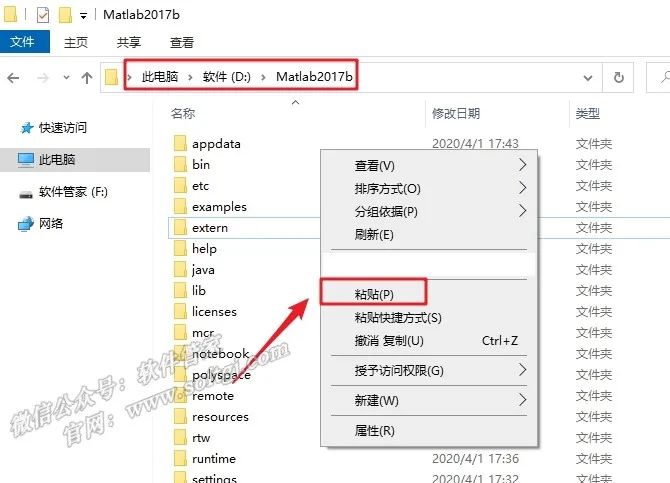Sort by 类型 column header
The height and width of the screenshot is (483, 670).
pos(588,114)
